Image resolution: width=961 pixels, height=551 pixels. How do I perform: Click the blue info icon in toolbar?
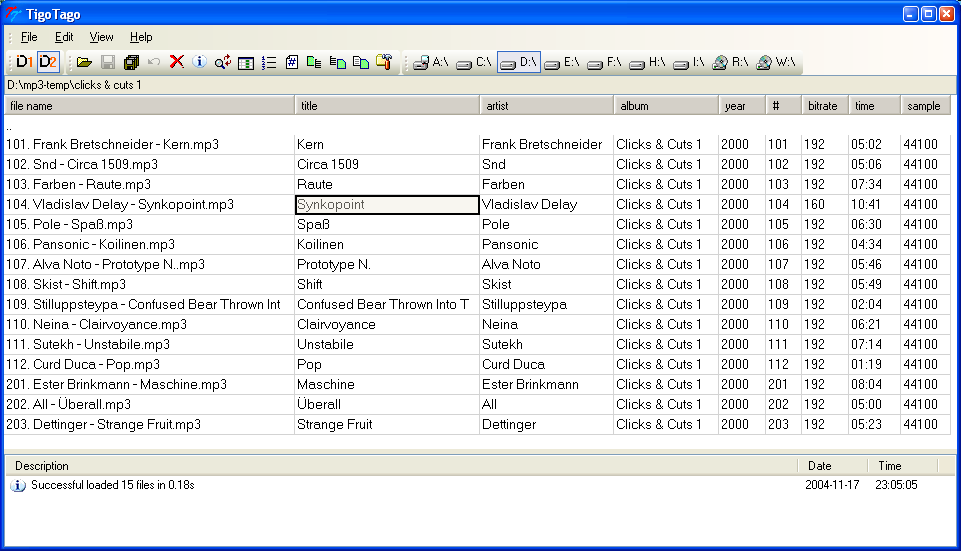click(199, 62)
